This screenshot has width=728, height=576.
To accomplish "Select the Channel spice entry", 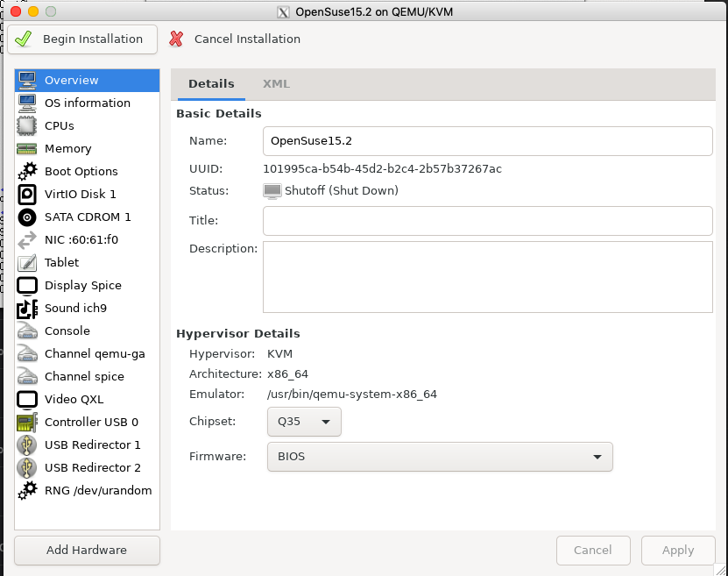I will [88, 376].
